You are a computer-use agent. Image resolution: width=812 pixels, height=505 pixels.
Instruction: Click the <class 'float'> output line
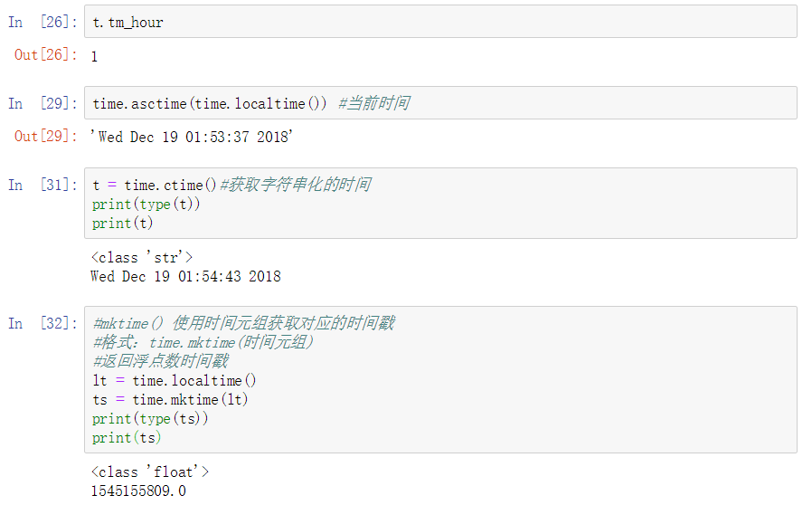click(x=150, y=472)
